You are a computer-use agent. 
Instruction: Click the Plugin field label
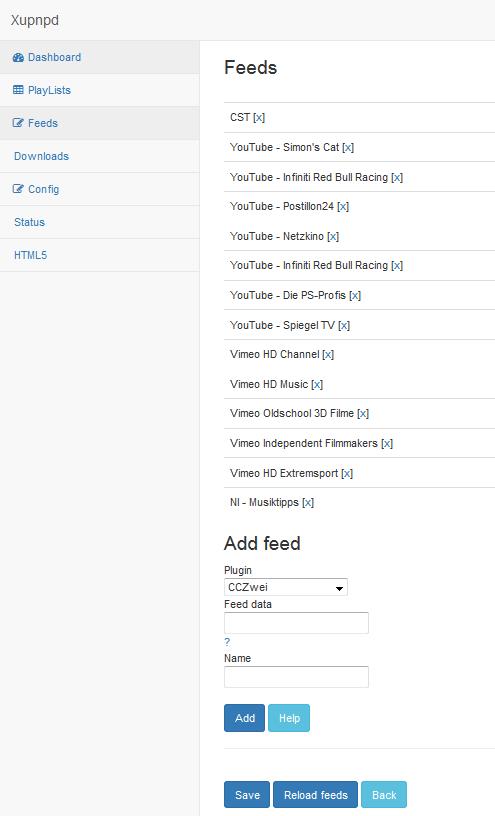[x=238, y=570]
